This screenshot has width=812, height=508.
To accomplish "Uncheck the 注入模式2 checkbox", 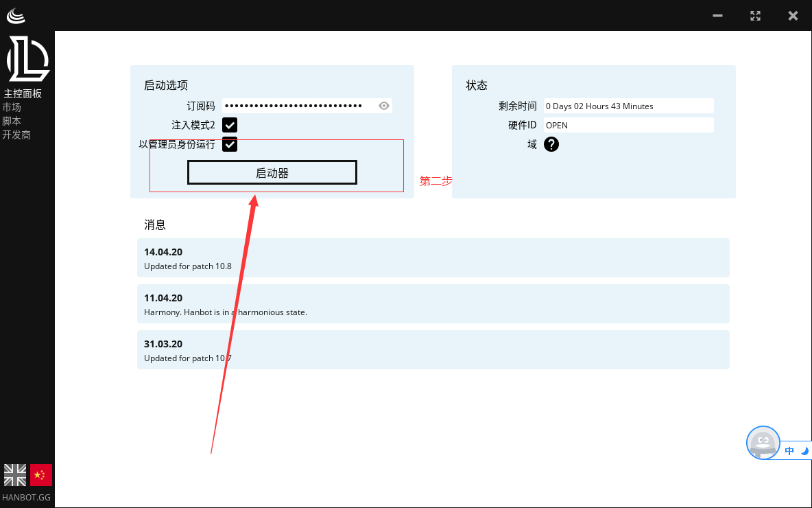I will point(230,125).
